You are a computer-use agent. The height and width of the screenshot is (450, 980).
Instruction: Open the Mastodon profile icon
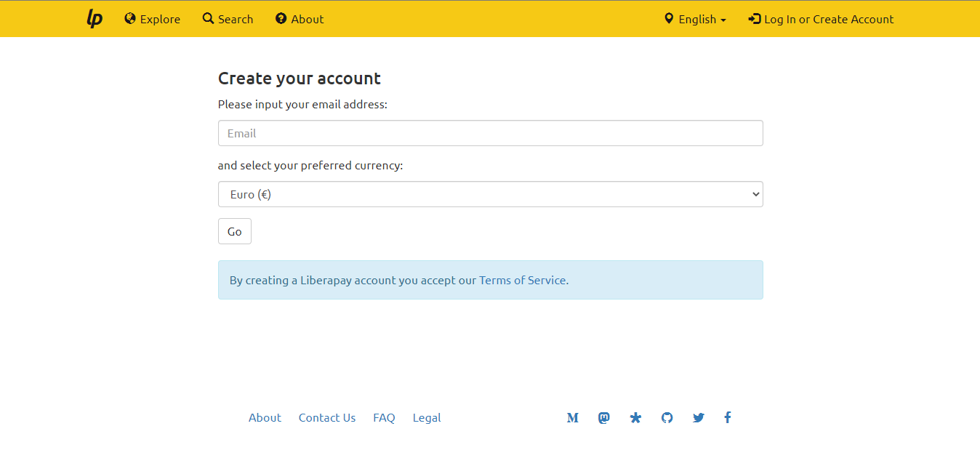pos(604,418)
